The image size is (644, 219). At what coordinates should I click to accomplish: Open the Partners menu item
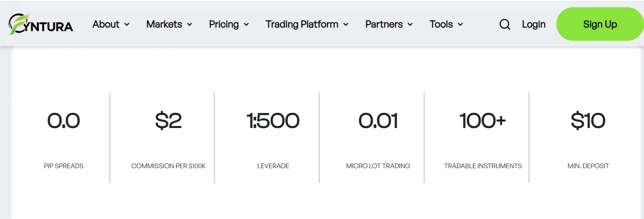pyautogui.click(x=384, y=24)
